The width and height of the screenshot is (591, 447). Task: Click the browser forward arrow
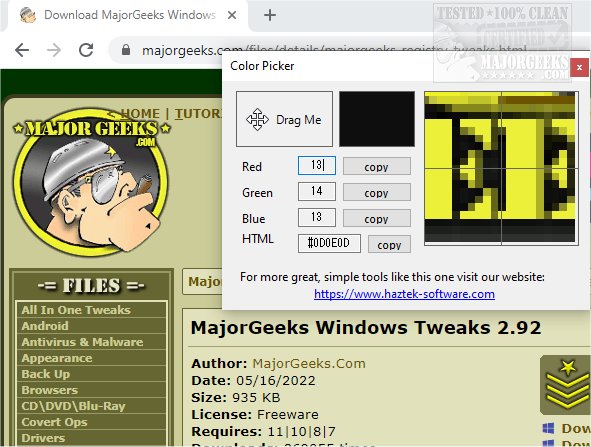point(54,50)
